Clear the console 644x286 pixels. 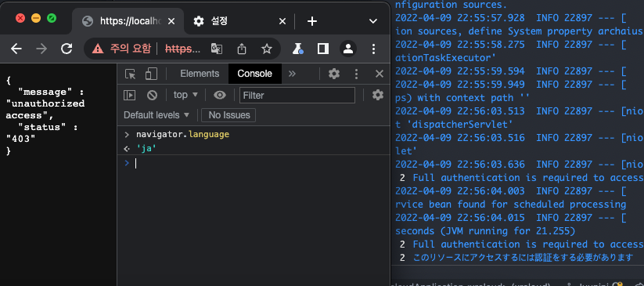[153, 96]
